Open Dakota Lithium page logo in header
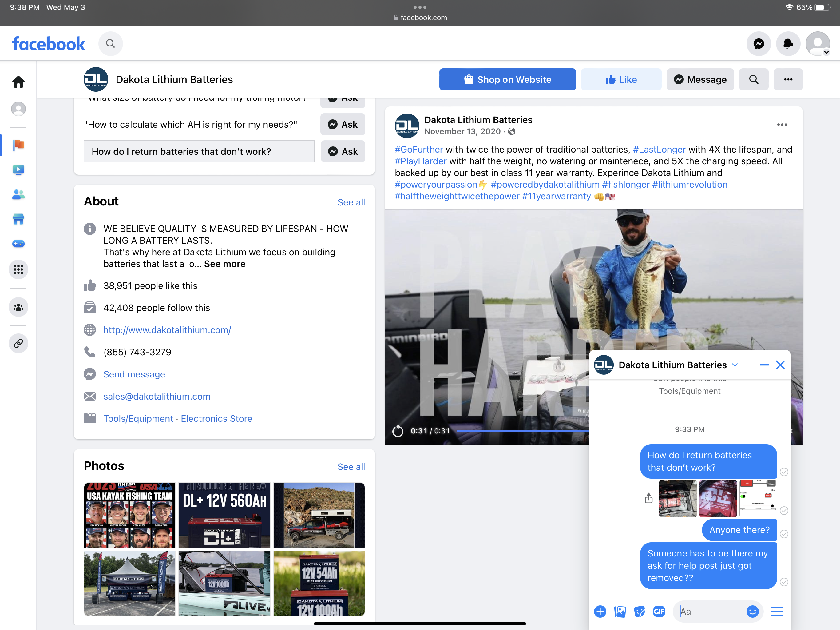The image size is (840, 630). click(x=96, y=79)
